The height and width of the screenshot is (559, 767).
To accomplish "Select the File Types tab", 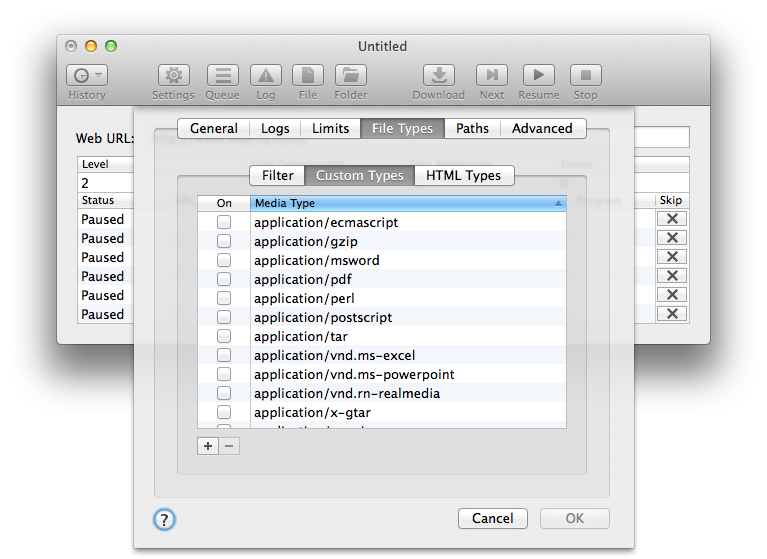I will [403, 129].
